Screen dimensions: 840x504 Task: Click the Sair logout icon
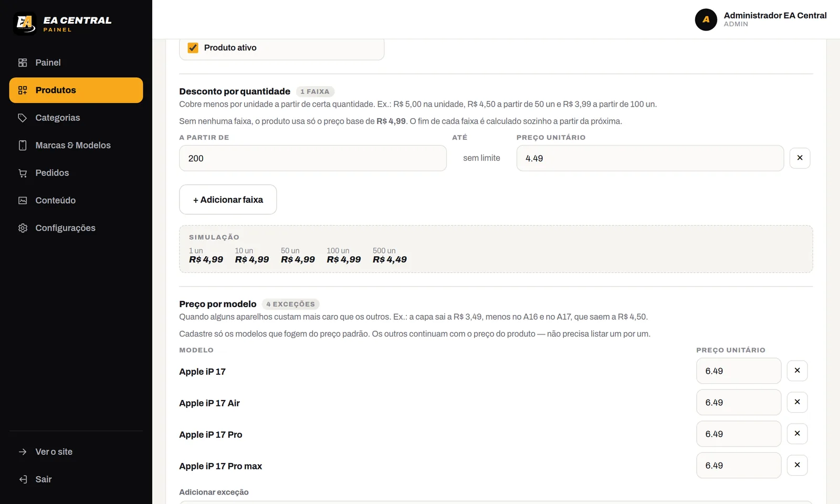[x=23, y=479]
